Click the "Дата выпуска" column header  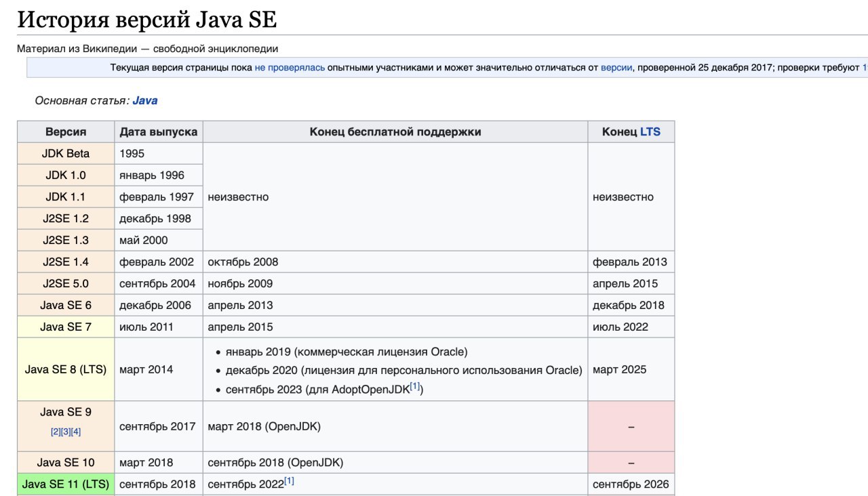159,131
